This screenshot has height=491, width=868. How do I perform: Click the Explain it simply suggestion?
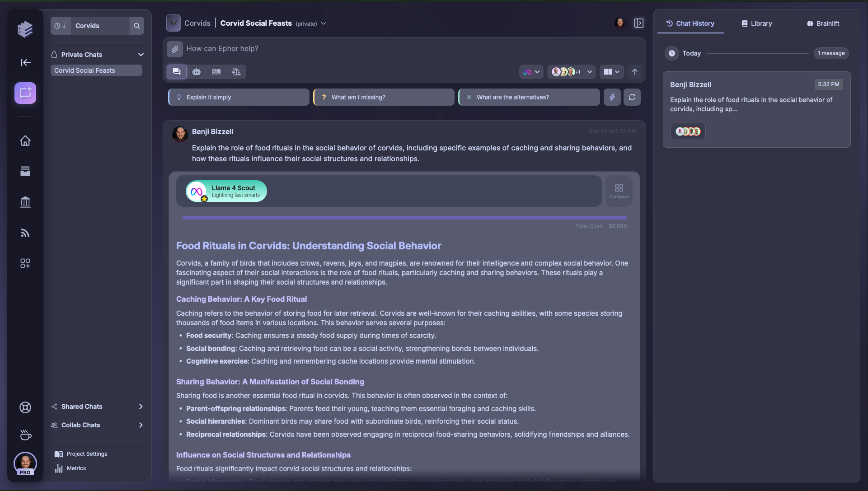point(238,97)
